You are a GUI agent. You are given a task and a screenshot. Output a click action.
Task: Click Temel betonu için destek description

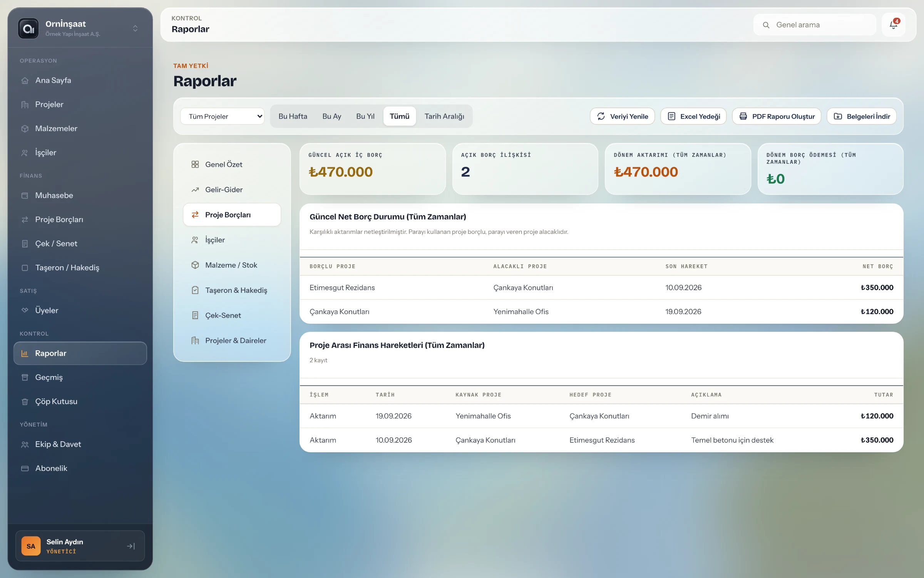(732, 440)
